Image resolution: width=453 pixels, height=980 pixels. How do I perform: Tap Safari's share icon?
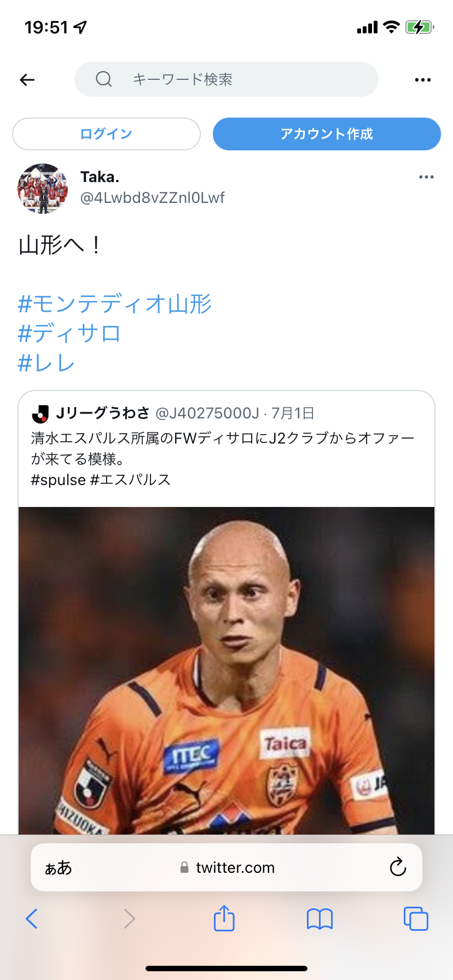[x=224, y=918]
